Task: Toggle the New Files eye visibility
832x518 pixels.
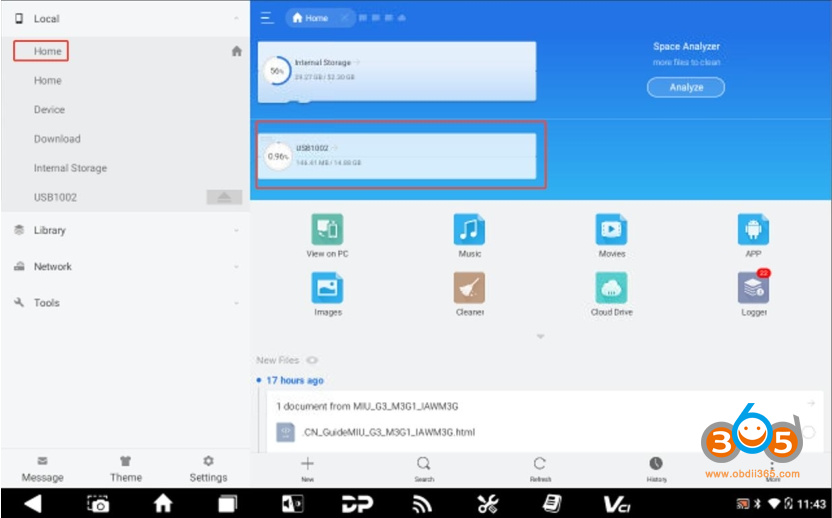Action: (313, 360)
